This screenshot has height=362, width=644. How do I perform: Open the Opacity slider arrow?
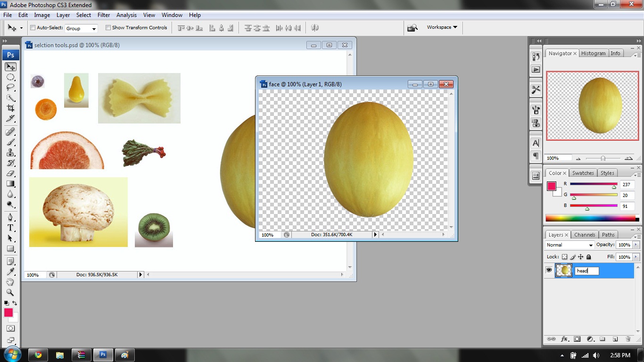coord(636,245)
